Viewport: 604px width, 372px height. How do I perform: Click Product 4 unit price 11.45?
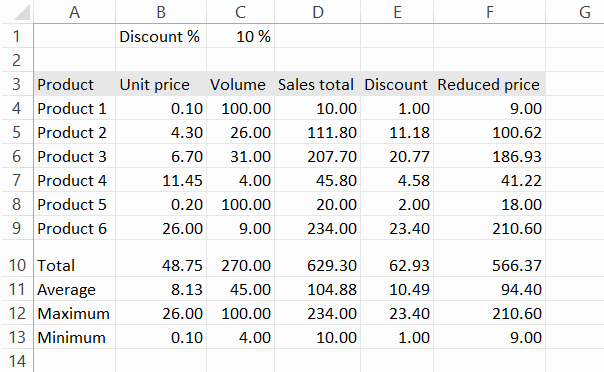[161, 180]
